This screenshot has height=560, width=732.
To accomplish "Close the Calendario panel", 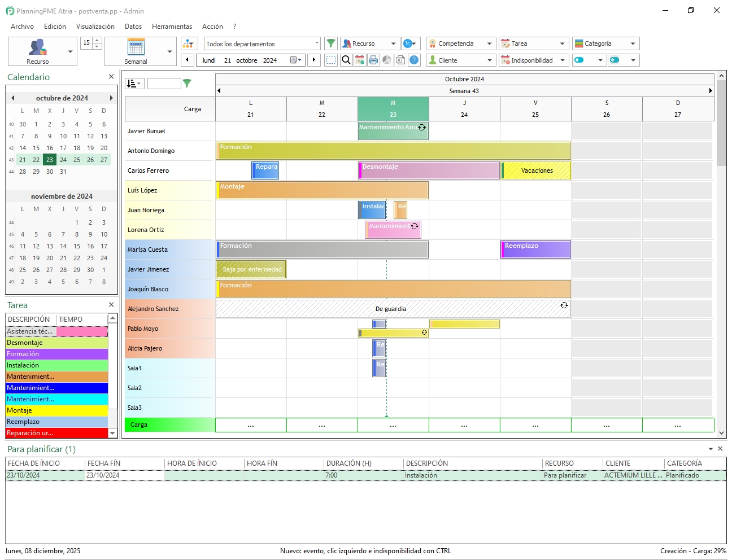I will pos(111,76).
